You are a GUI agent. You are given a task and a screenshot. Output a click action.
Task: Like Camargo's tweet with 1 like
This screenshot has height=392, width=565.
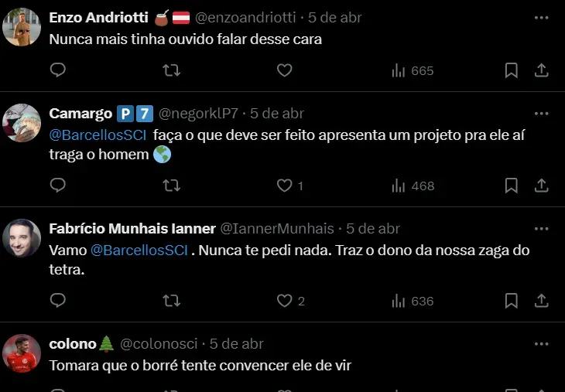(285, 186)
